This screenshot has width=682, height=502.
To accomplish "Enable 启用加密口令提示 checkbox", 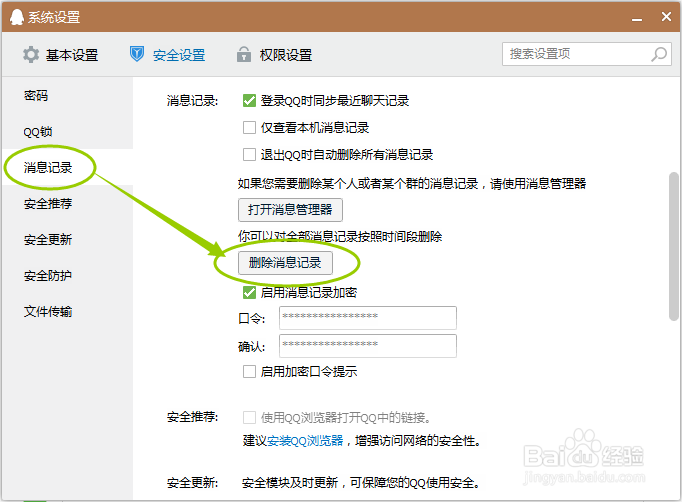I will pos(249,371).
